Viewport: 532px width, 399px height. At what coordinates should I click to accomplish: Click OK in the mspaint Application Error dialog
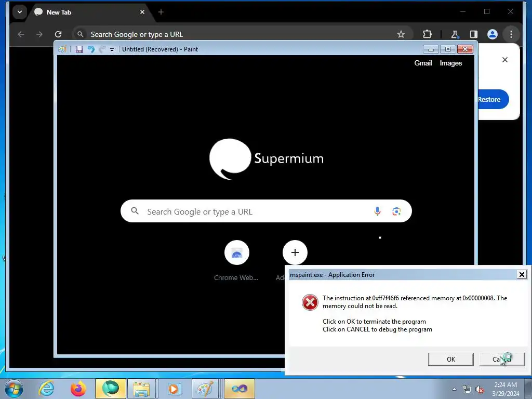point(450,360)
